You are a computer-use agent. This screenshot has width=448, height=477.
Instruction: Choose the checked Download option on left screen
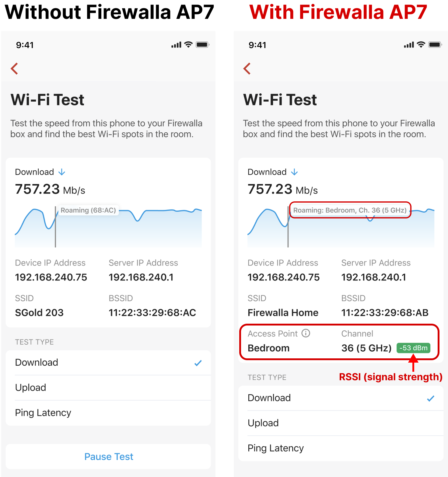point(108,362)
